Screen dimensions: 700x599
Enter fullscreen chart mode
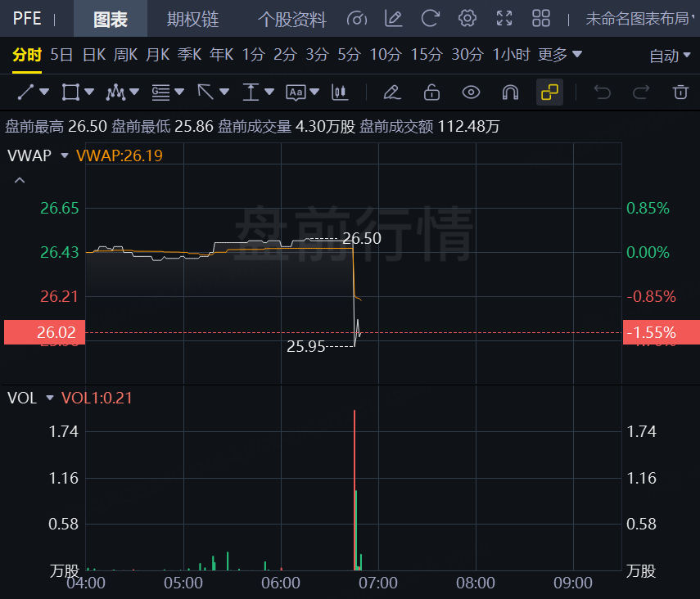point(504,18)
